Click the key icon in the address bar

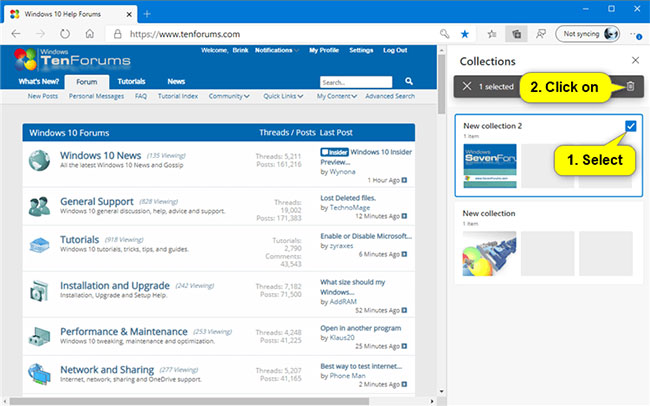(x=444, y=34)
